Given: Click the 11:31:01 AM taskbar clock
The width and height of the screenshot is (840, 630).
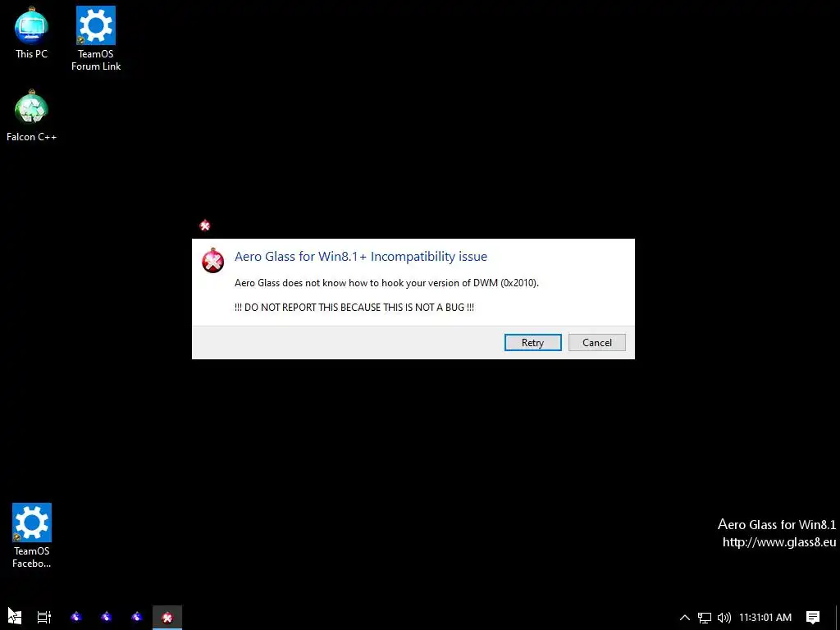Looking at the screenshot, I should click(765, 618).
